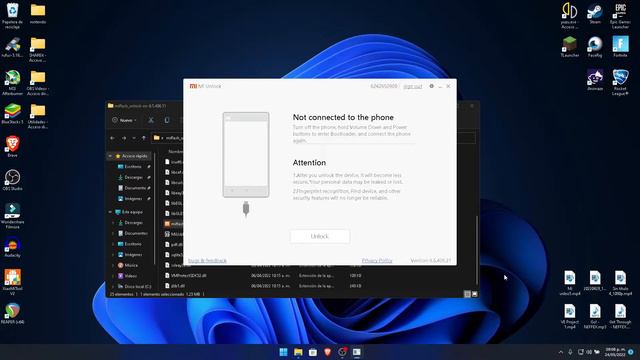Click the Sign out link
Screen dimensions: 640x360
413,87
